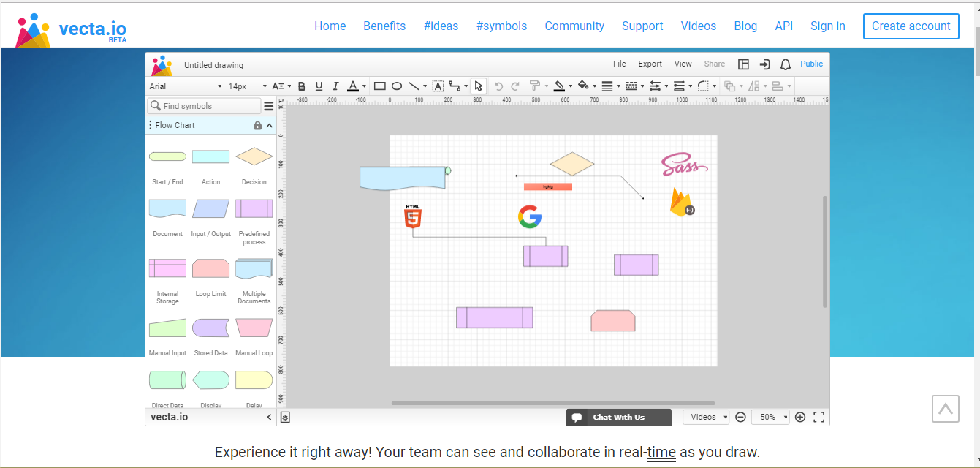The height and width of the screenshot is (468, 980).
Task: Click the Share menu item
Action: pyautogui.click(x=715, y=64)
